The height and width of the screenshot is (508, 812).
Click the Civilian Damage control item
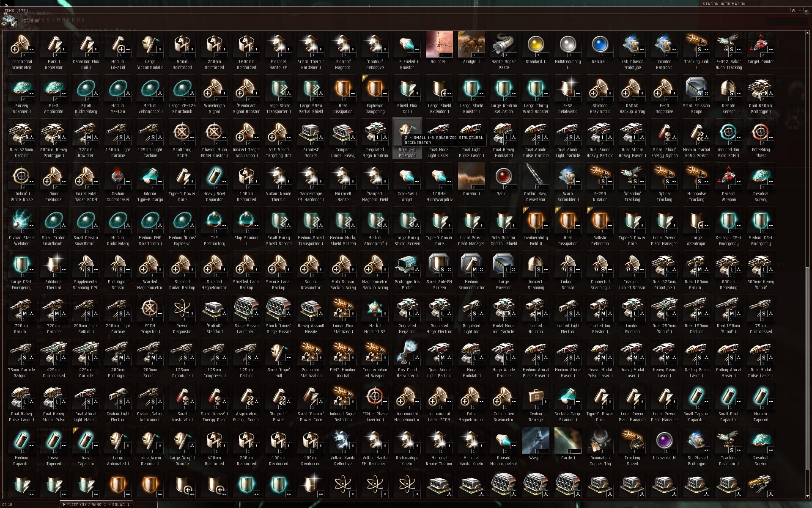coord(535,403)
